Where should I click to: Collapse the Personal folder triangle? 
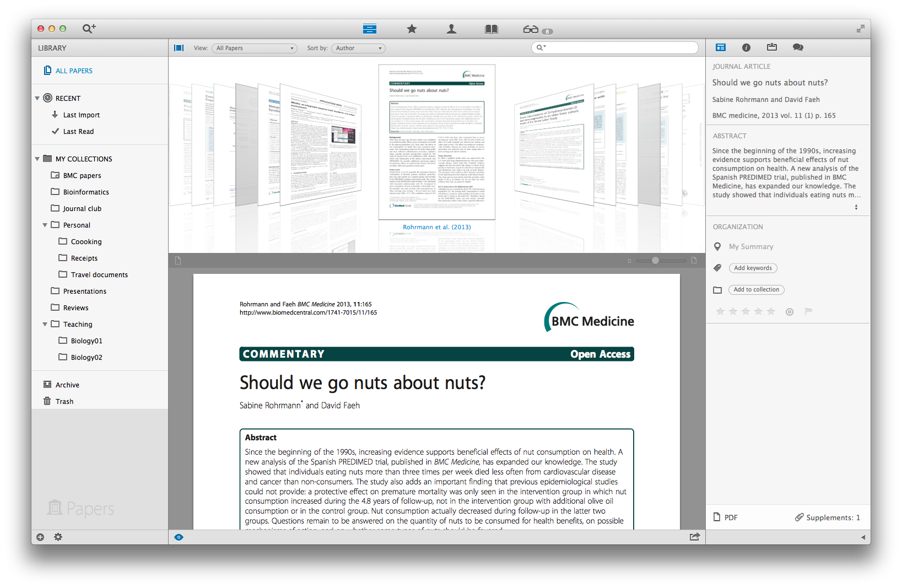(45, 225)
